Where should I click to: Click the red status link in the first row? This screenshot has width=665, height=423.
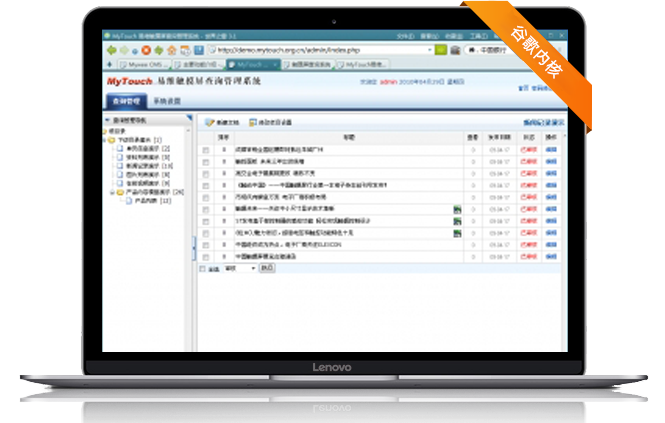[x=529, y=150]
